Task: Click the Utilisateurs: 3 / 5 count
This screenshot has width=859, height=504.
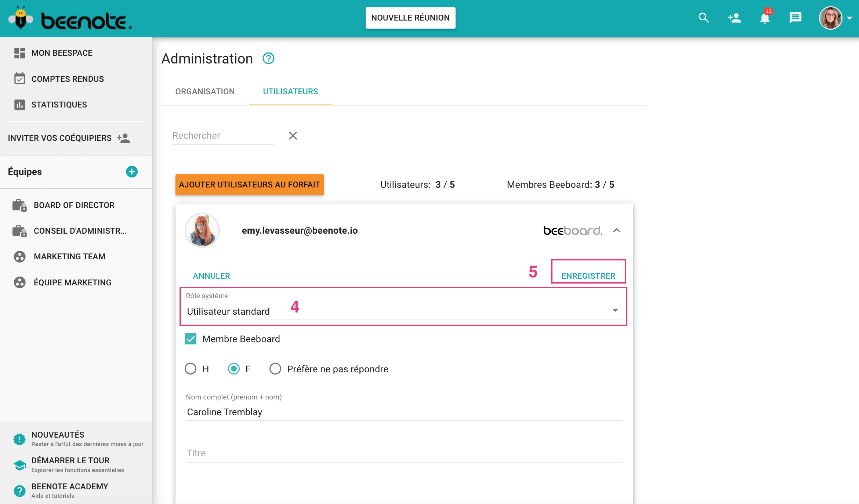Action: [x=417, y=185]
